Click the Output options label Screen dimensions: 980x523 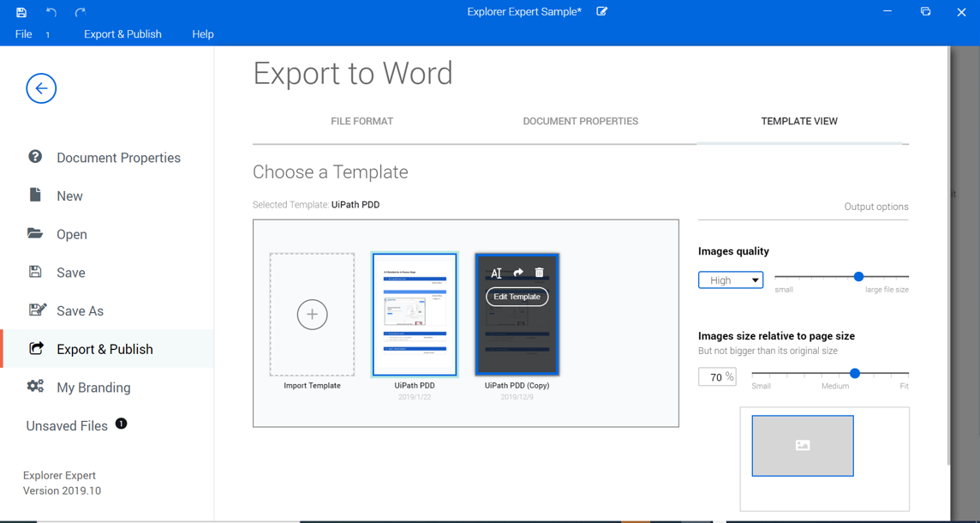coord(876,207)
